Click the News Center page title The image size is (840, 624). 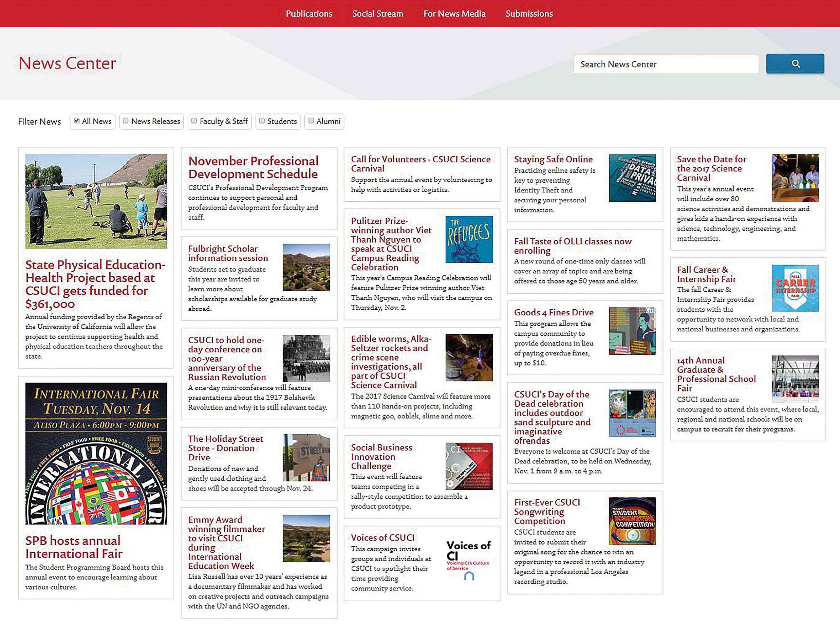click(67, 63)
